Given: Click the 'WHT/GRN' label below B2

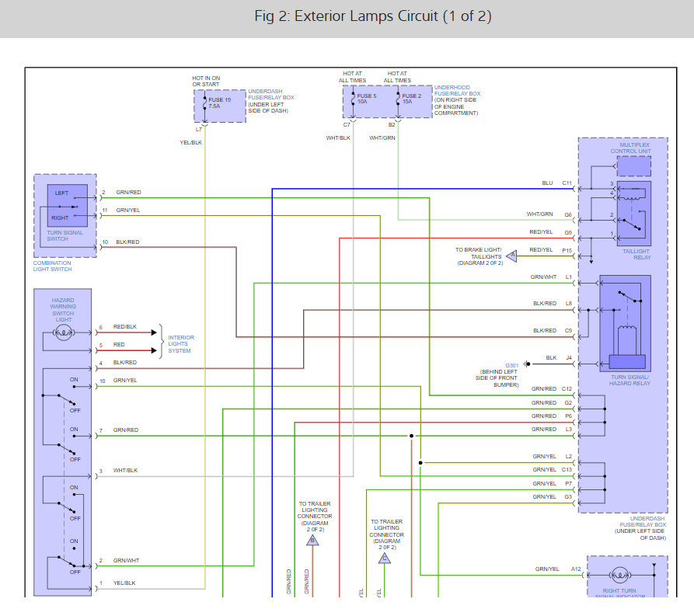Looking at the screenshot, I should [382, 138].
